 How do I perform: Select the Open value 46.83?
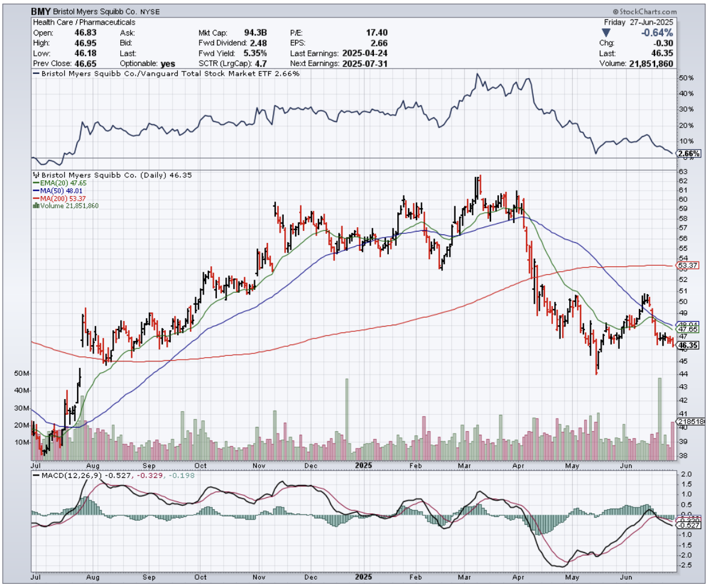(x=85, y=32)
